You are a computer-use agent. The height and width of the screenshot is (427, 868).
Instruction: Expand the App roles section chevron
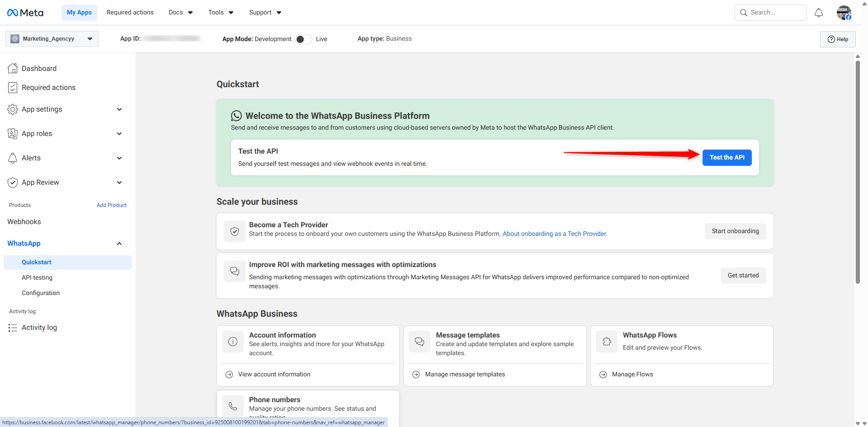tap(119, 134)
